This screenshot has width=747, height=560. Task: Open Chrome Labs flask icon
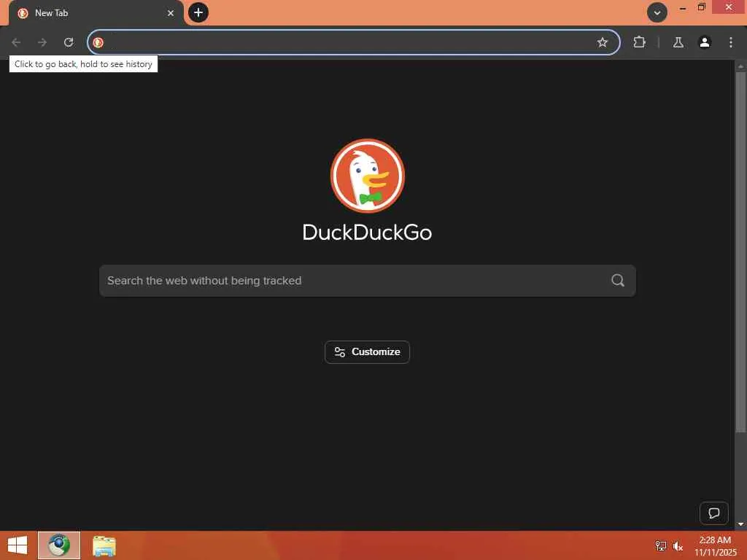point(678,42)
